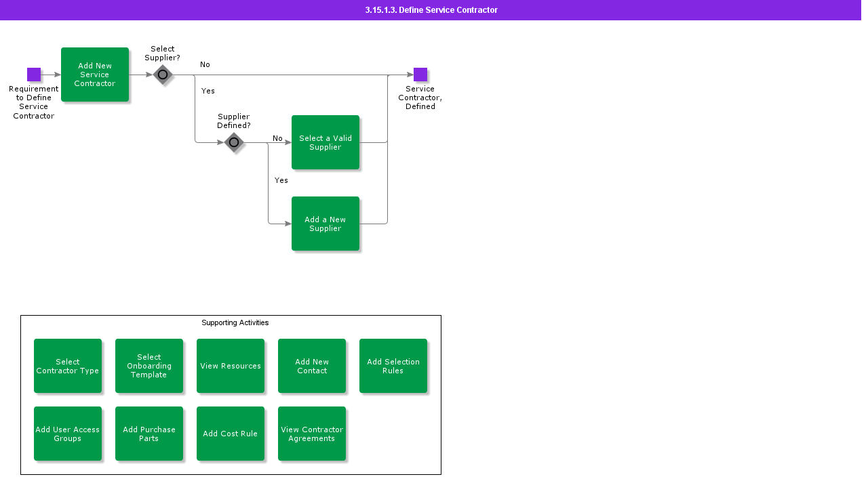The height and width of the screenshot is (481, 868).
Task: Click the Add Selection Rules box
Action: 393,366
